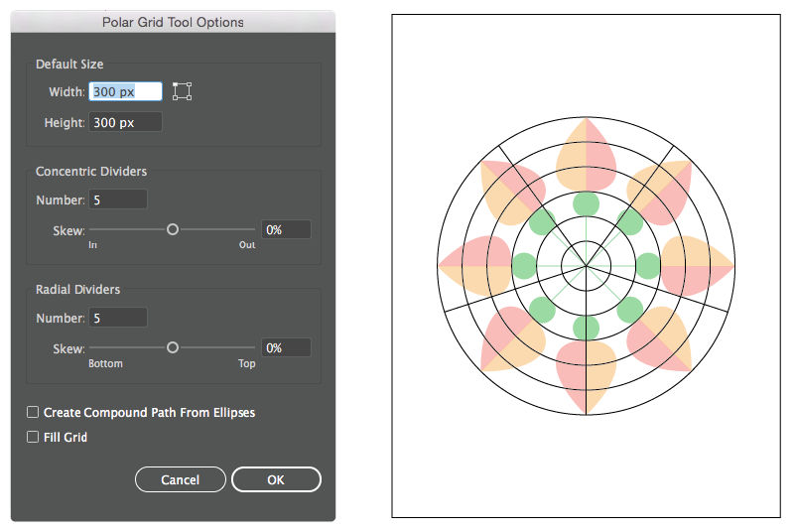
Task: Select the Radial Dividers Number field
Action: pyautogui.click(x=118, y=318)
